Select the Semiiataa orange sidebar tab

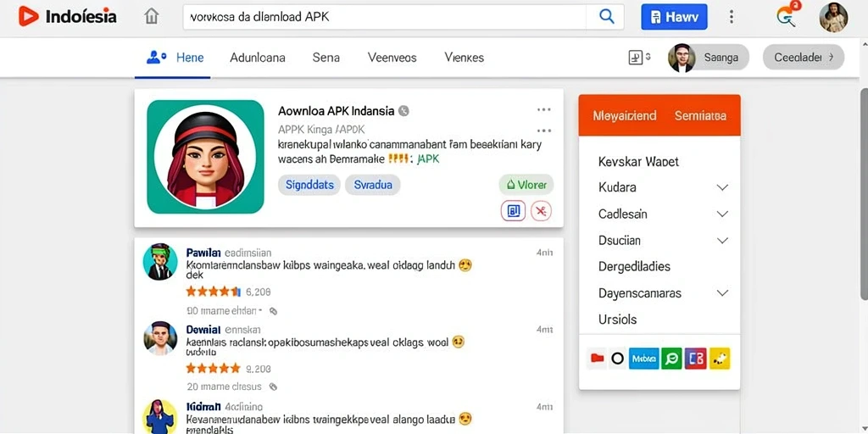700,115
